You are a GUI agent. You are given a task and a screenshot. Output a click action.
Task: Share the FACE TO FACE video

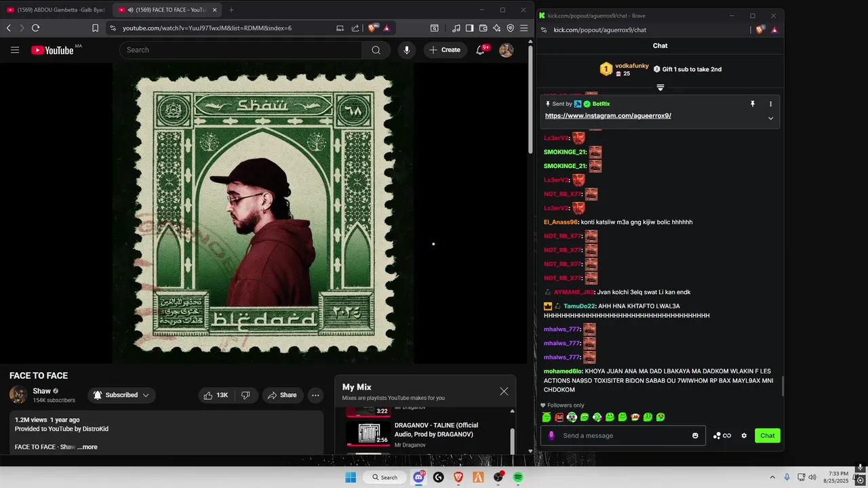(x=281, y=395)
